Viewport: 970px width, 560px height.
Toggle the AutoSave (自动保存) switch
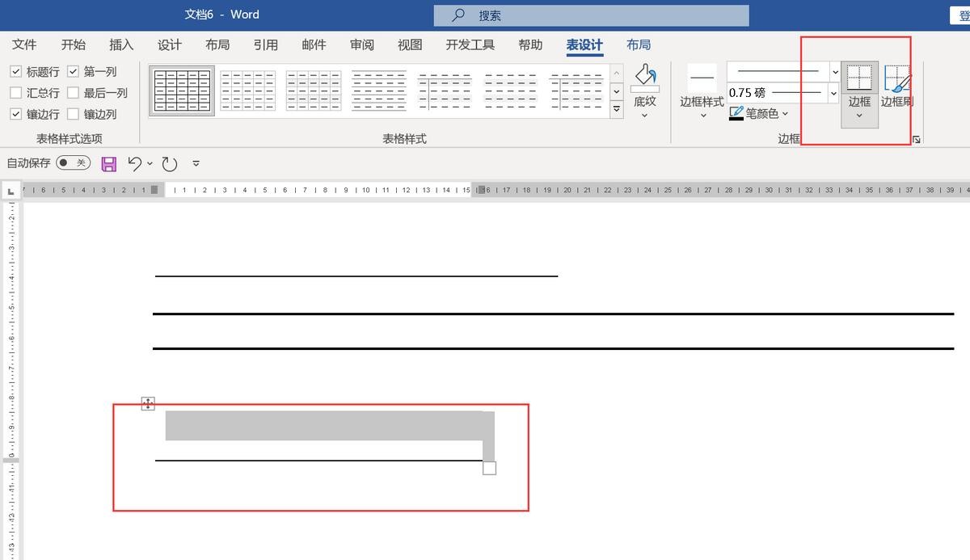(73, 163)
